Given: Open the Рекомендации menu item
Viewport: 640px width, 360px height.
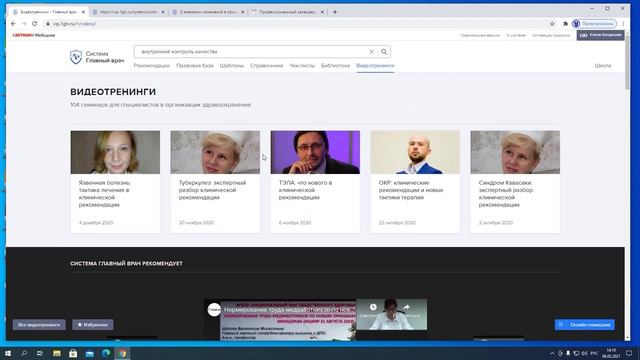Looking at the screenshot, I should pyautogui.click(x=152, y=66).
